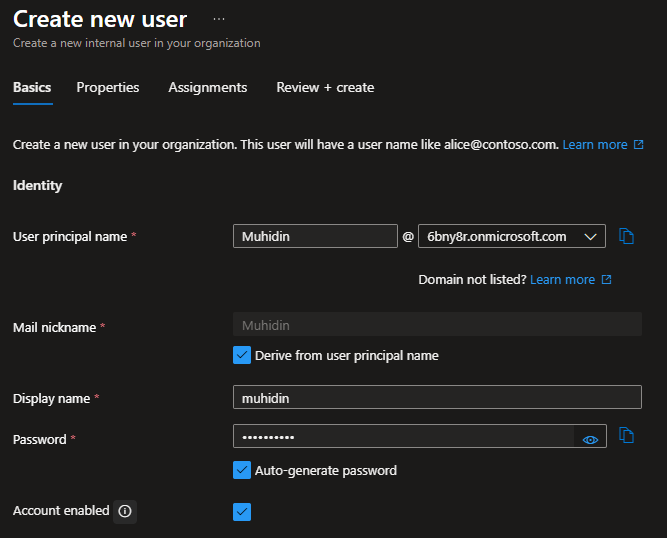
Task: Switch to the Properties tab
Action: tap(108, 88)
